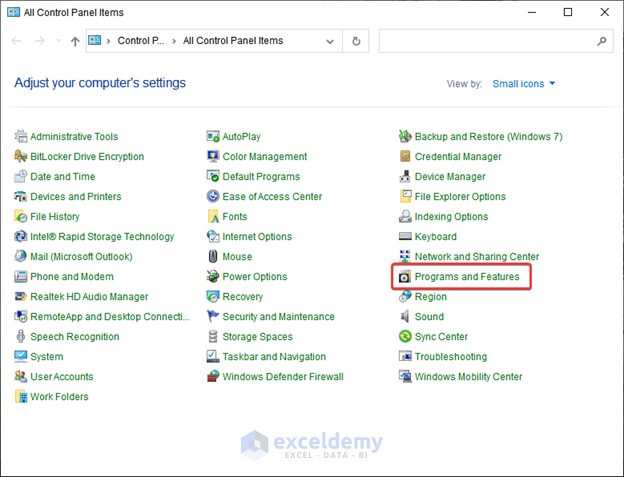The image size is (624, 477).
Task: Open Network and Sharing Center
Action: pos(476,257)
